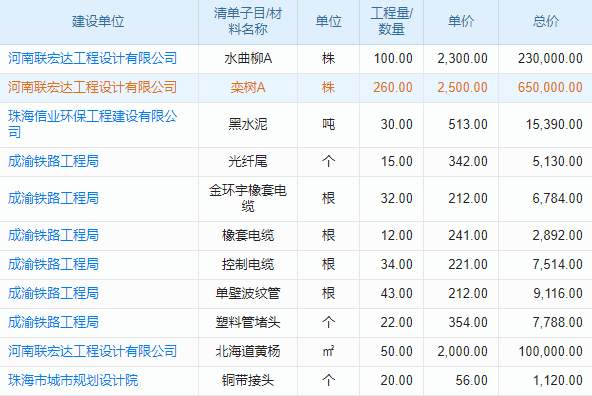Click unit price 2,500.00

462,88
